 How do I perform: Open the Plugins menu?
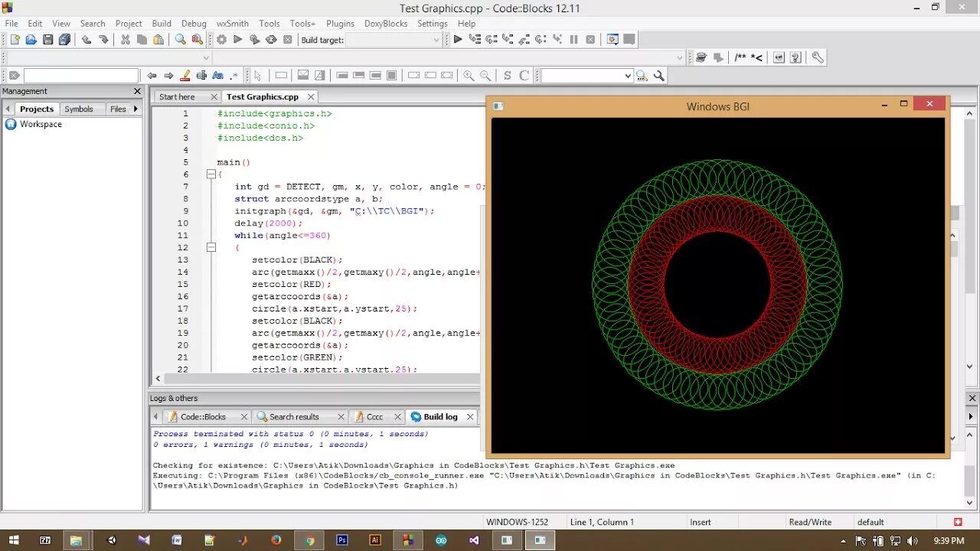[x=340, y=24]
